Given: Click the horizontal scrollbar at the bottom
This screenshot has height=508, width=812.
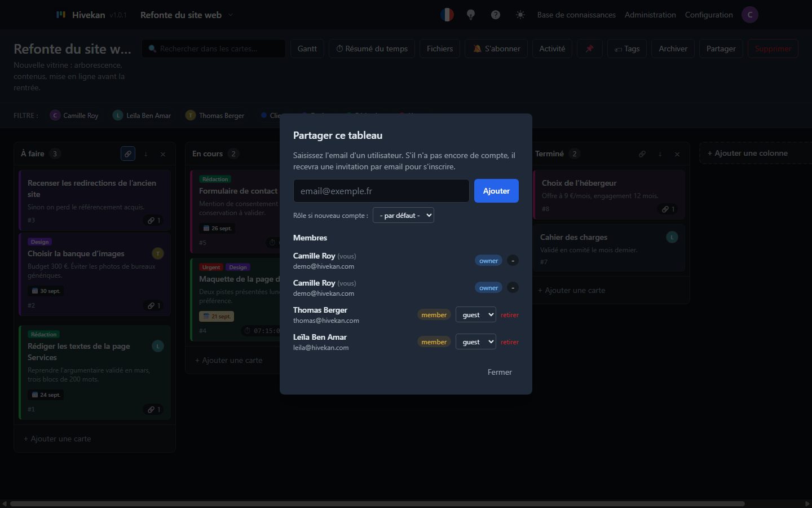Looking at the screenshot, I should coord(377,503).
